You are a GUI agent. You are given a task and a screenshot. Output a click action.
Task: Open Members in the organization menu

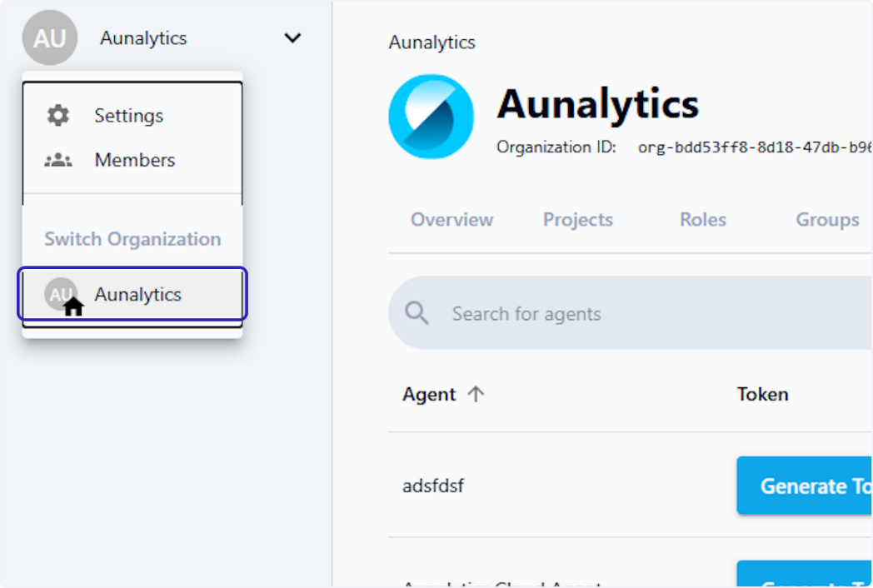pyautogui.click(x=132, y=161)
